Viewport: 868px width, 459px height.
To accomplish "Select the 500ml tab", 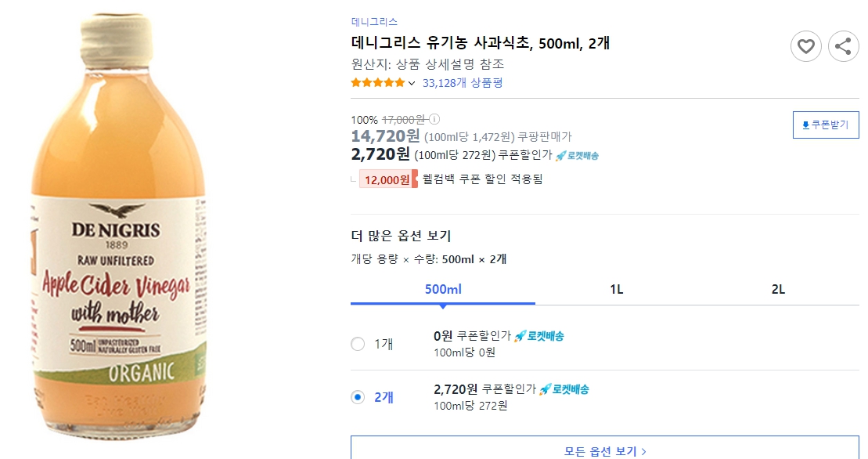I will (x=440, y=289).
